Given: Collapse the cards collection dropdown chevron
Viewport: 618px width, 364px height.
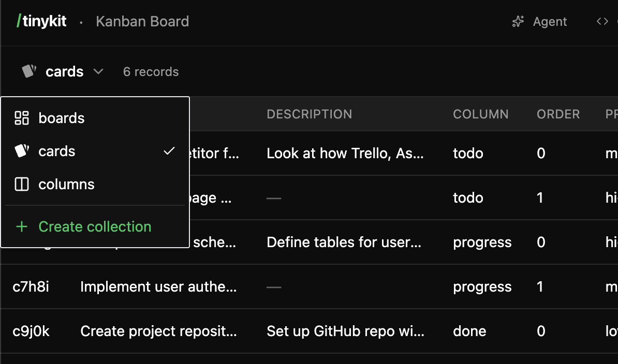Looking at the screenshot, I should pyautogui.click(x=98, y=71).
